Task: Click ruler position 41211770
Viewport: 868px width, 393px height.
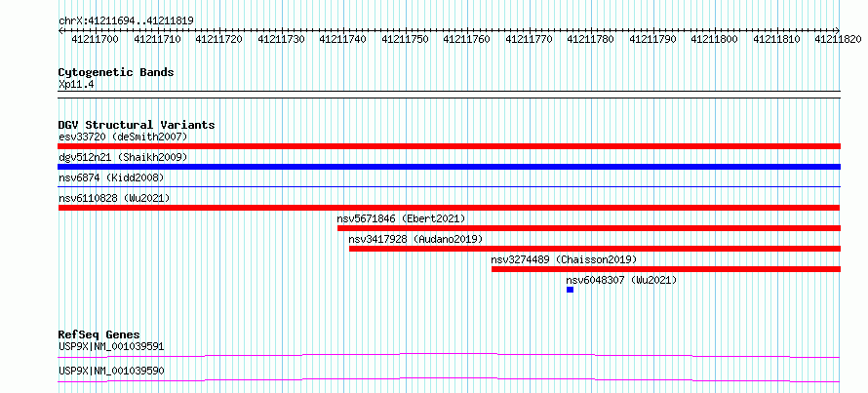Action: [530, 39]
